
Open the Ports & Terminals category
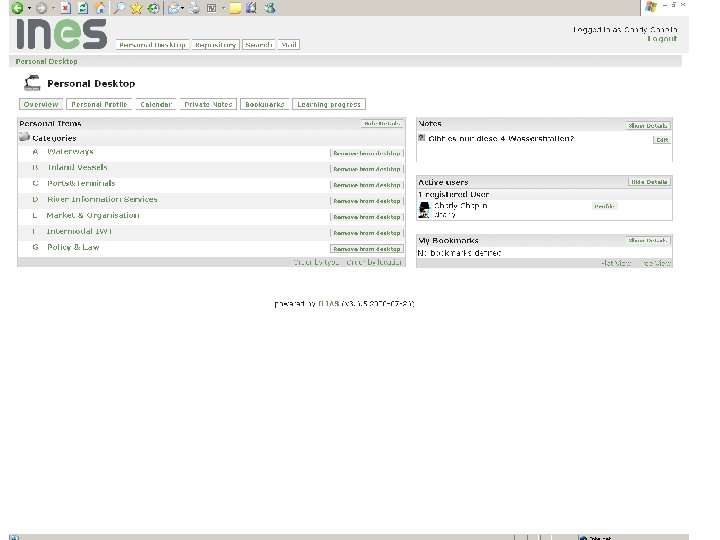[81, 183]
